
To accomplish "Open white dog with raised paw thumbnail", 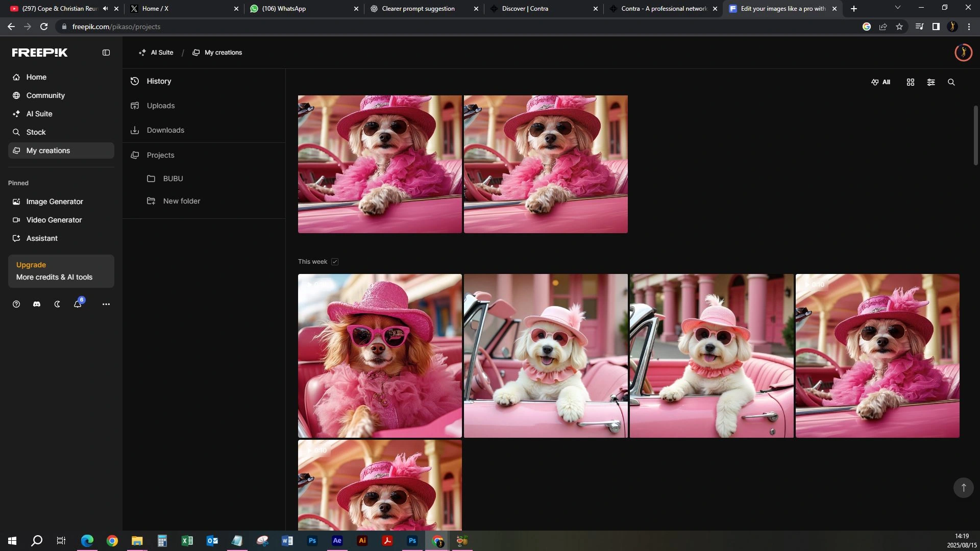I will pyautogui.click(x=546, y=356).
